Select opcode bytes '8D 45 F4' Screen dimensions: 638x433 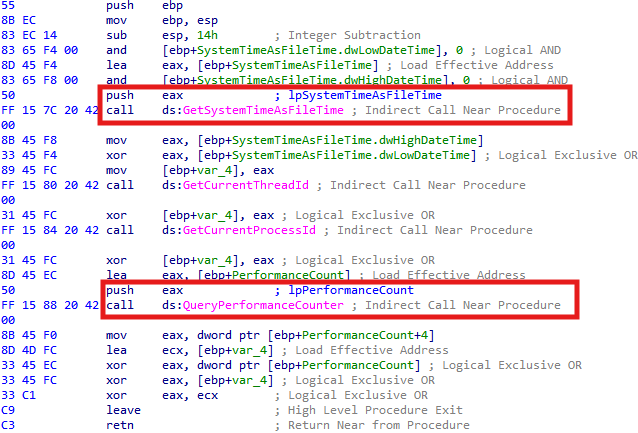29,66
